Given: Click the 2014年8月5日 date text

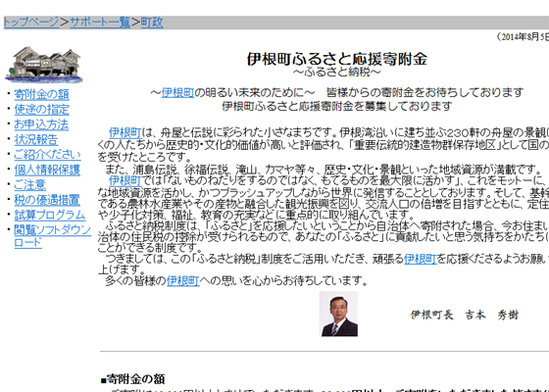Looking at the screenshot, I should 524,37.
